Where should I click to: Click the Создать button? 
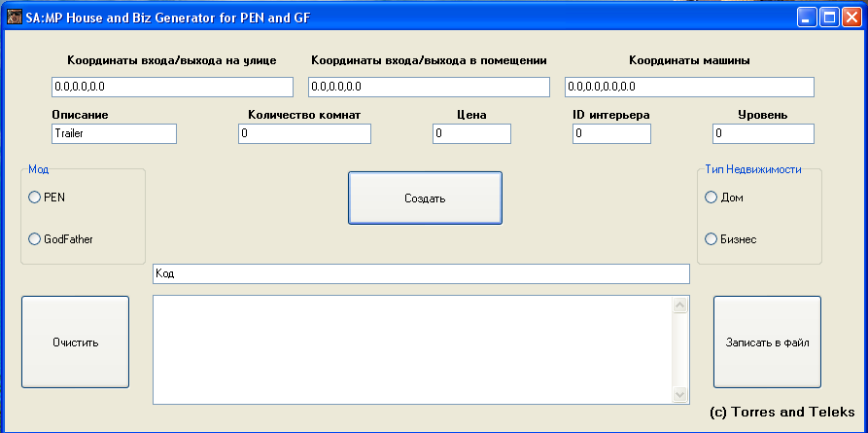pos(425,198)
